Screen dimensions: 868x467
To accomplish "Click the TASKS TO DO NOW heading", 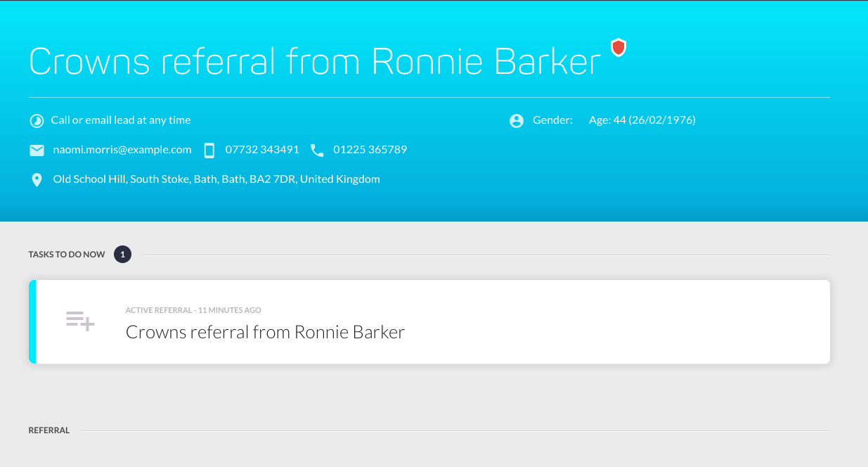I will tap(67, 255).
